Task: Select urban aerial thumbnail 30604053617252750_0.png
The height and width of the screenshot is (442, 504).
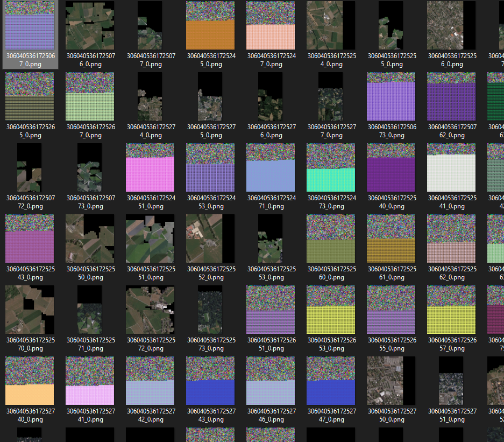Action: 391,381
